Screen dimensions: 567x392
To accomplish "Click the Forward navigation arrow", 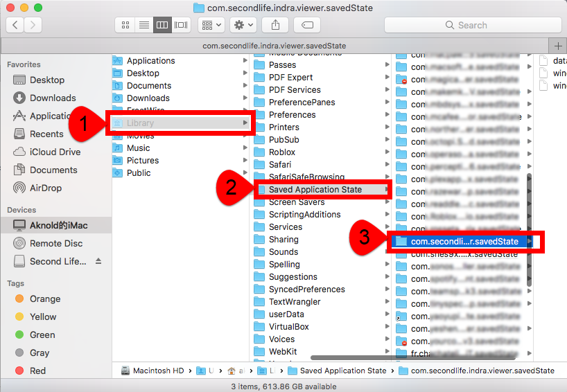I will coord(33,25).
